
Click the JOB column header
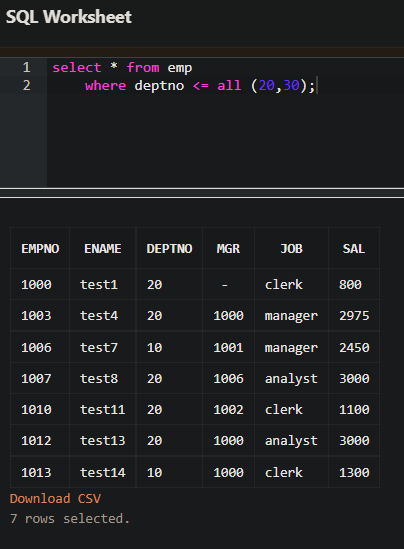pos(291,249)
